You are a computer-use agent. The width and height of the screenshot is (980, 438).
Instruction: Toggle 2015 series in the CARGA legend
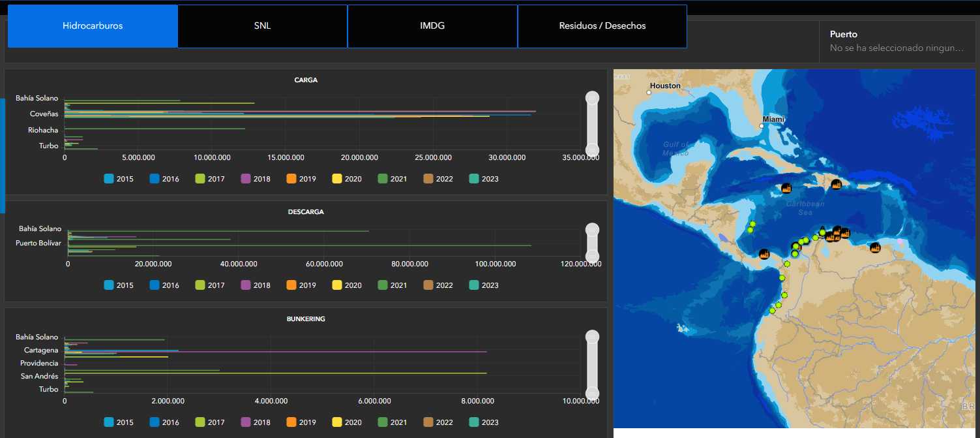[119, 179]
